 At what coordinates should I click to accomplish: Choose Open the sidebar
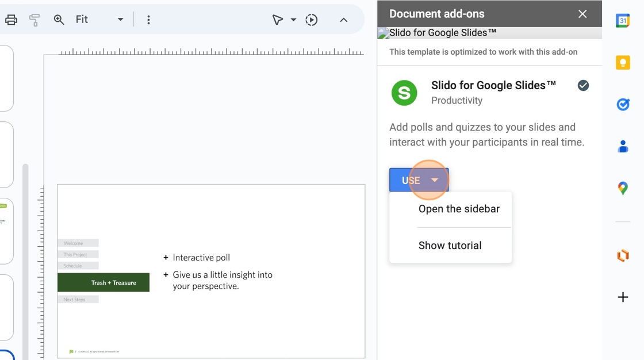pyautogui.click(x=459, y=209)
